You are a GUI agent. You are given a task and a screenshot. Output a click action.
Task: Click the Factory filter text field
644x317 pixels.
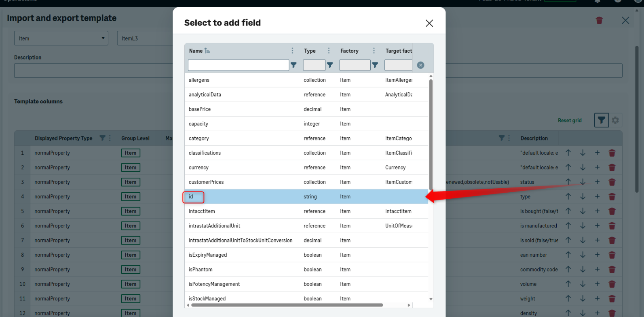(x=355, y=65)
